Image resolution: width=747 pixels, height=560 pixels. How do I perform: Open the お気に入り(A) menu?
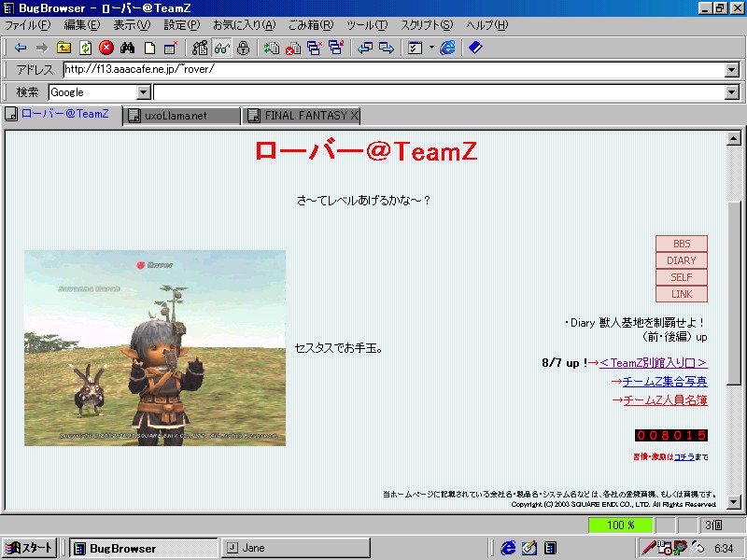[245, 25]
